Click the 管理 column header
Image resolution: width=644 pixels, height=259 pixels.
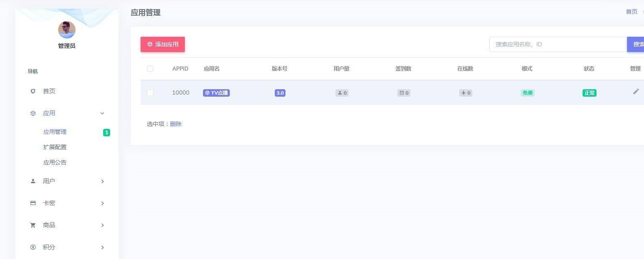click(635, 69)
